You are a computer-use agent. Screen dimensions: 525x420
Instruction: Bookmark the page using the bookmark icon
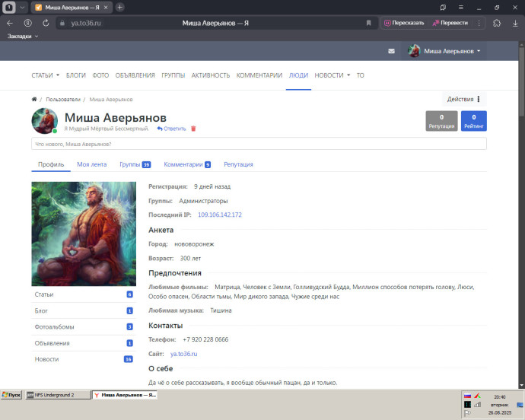pyautogui.click(x=368, y=23)
